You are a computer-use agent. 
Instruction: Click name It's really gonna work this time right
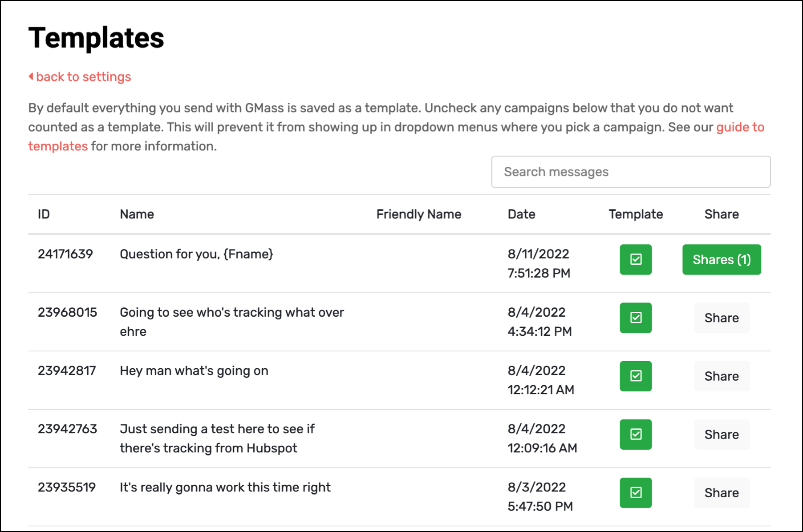coord(225,488)
